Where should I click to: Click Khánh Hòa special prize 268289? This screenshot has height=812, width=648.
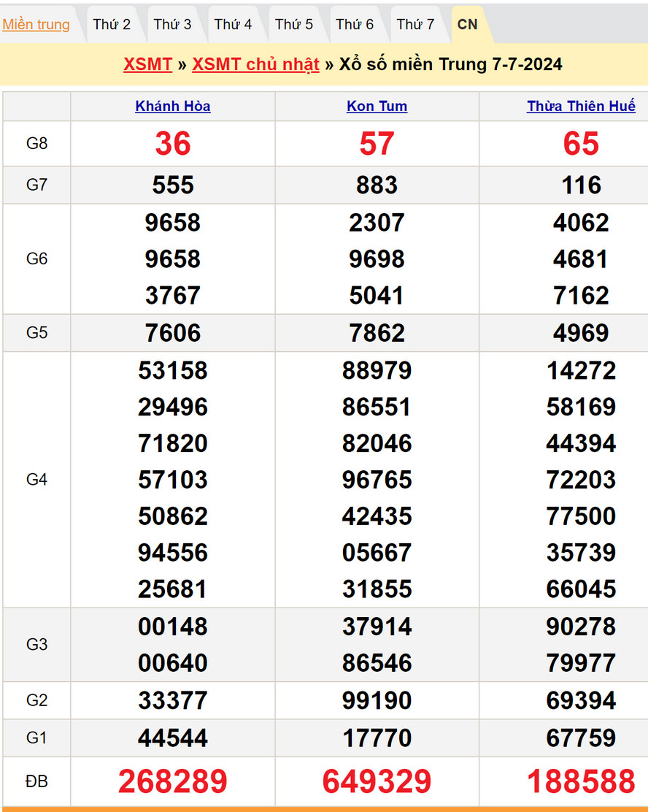coord(173,781)
